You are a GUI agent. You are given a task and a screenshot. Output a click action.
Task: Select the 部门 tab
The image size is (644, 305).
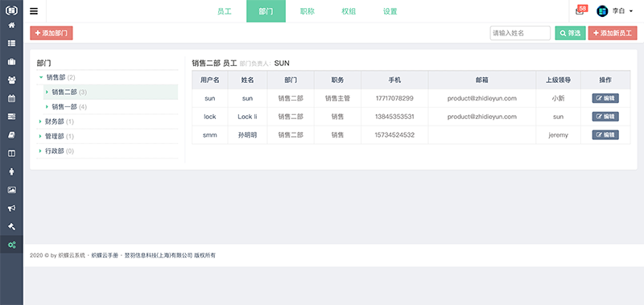(266, 11)
